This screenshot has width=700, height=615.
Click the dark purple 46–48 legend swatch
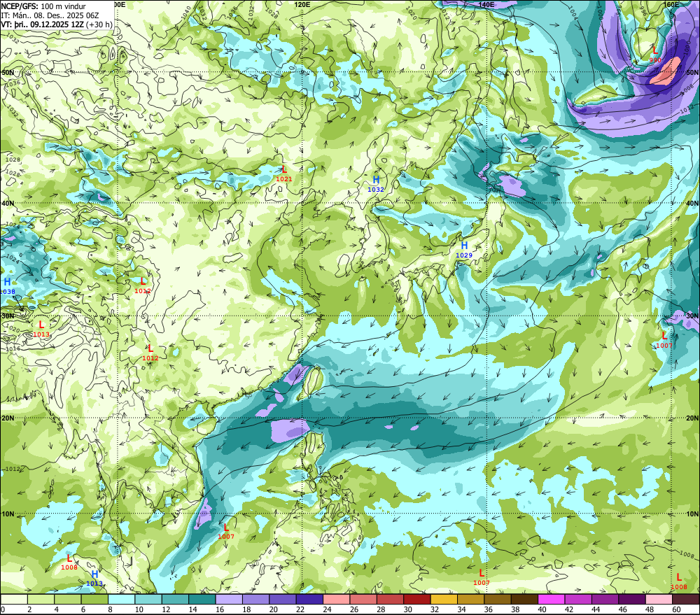pyautogui.click(x=631, y=599)
